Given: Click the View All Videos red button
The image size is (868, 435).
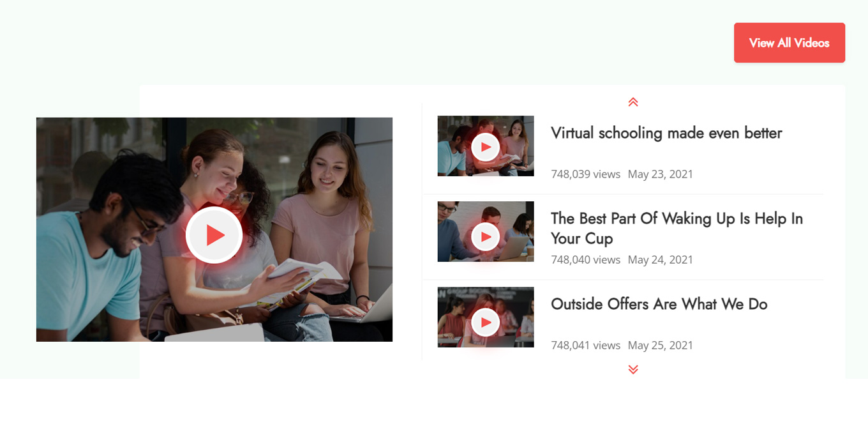Looking at the screenshot, I should pos(789,42).
